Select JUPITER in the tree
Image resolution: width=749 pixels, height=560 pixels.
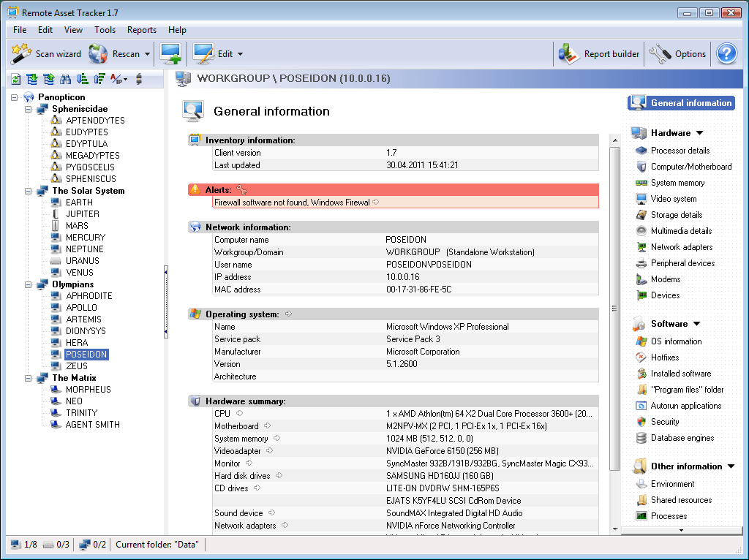(x=83, y=214)
